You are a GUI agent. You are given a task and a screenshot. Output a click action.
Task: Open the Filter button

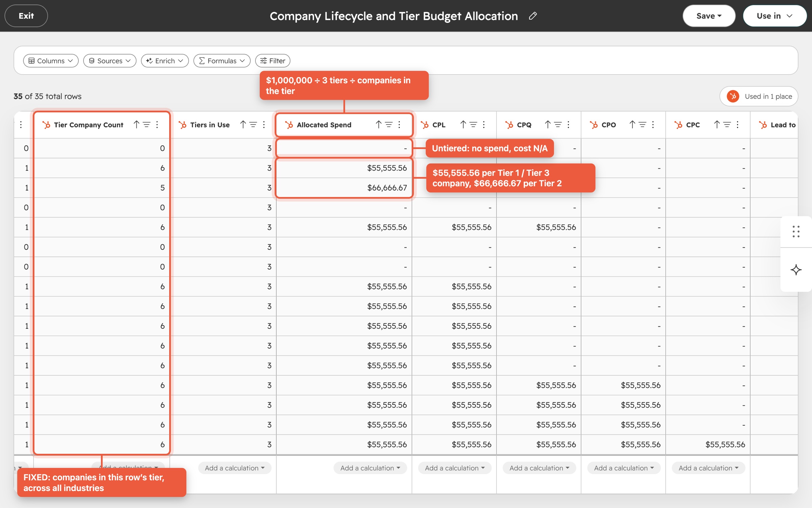[273, 61]
